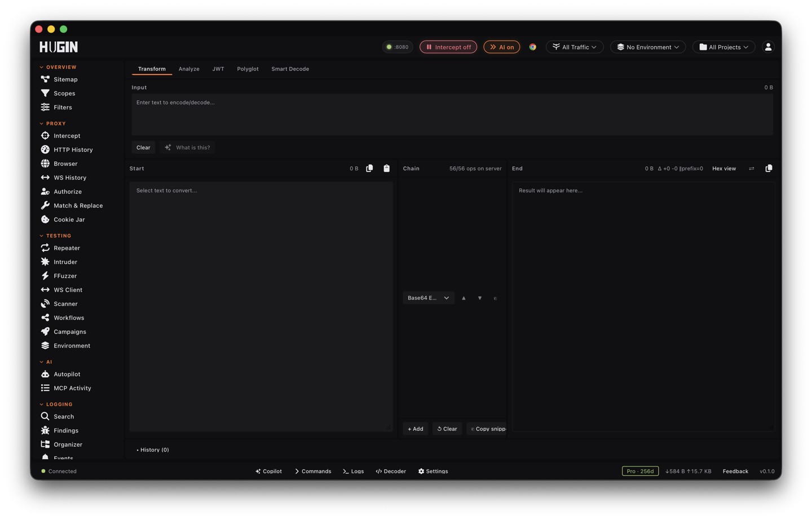Click the Scanner radar icon

tap(45, 303)
